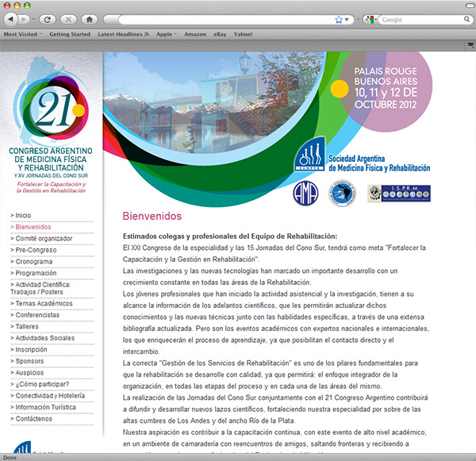The width and height of the screenshot is (476, 461).
Task: Click the URL address bar
Action: (222, 18)
